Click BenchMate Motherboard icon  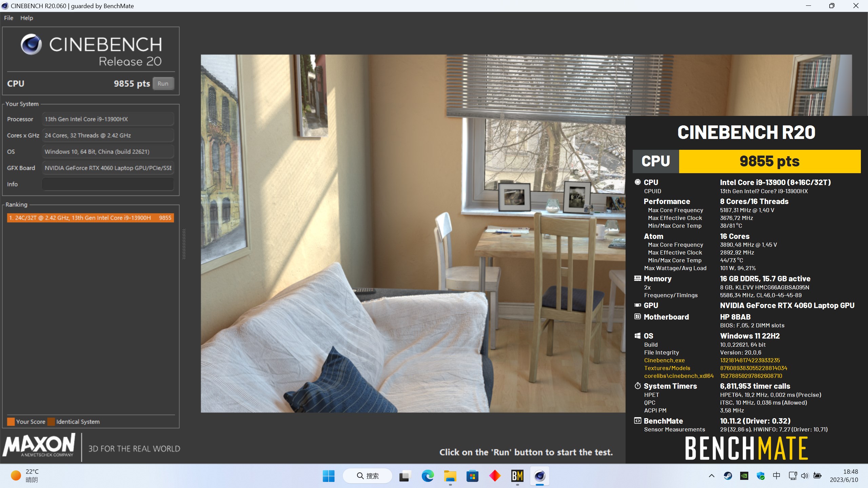pyautogui.click(x=637, y=317)
